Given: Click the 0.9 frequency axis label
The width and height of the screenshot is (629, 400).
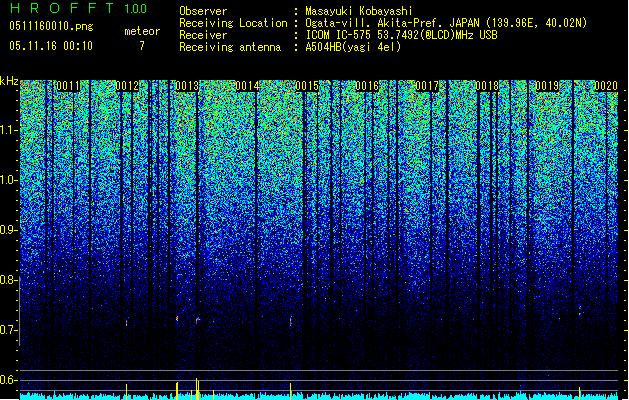Looking at the screenshot, I should [9, 230].
